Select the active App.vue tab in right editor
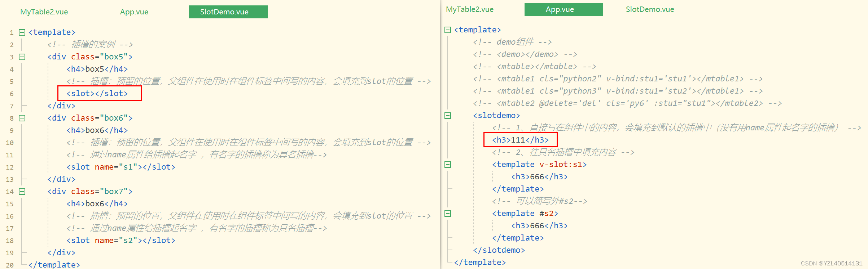This screenshot has width=868, height=269. pos(564,9)
